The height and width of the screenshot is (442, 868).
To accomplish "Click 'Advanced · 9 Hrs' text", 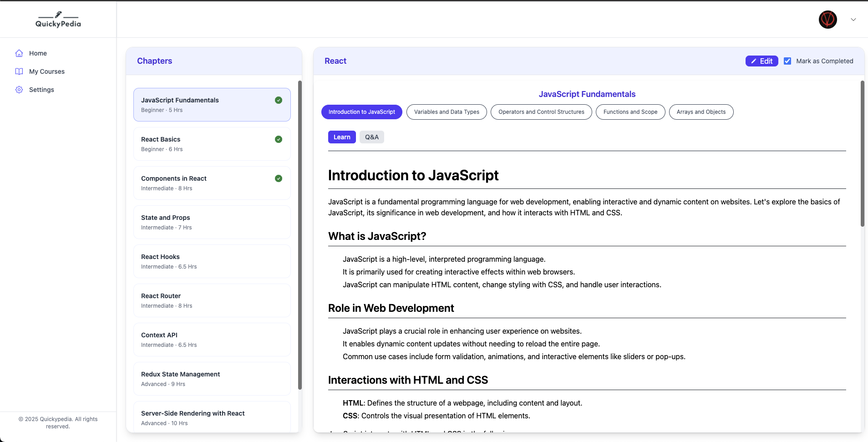I will pyautogui.click(x=163, y=384).
